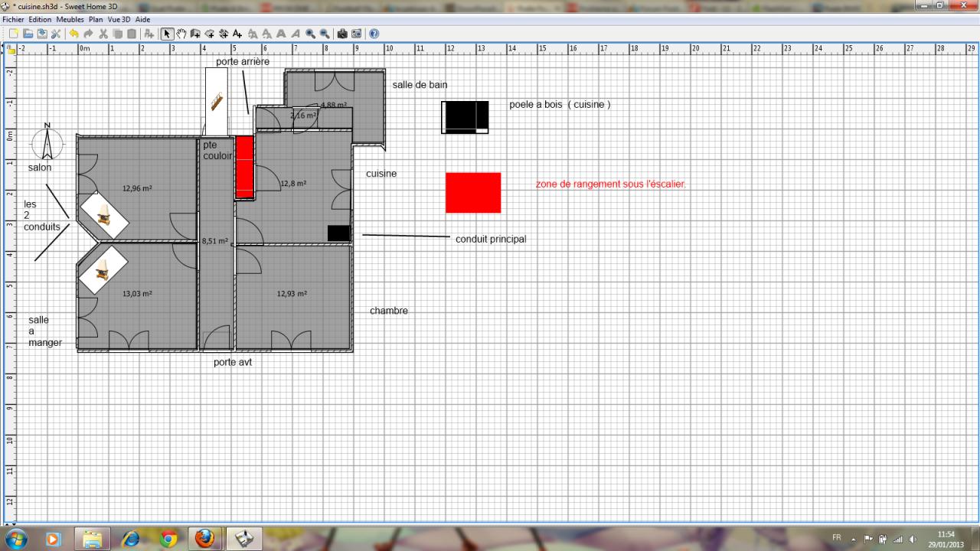Click the 'pte couloir' label
The image size is (980, 551).
coord(217,150)
